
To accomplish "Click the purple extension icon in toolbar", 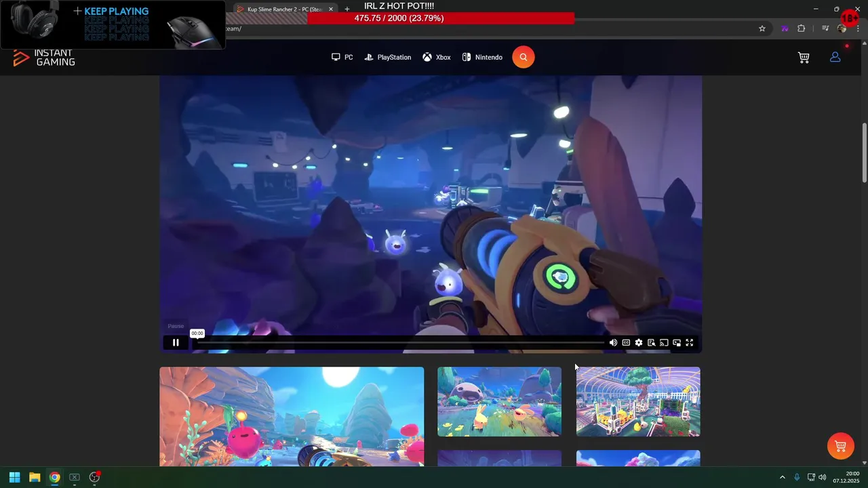I will point(785,28).
